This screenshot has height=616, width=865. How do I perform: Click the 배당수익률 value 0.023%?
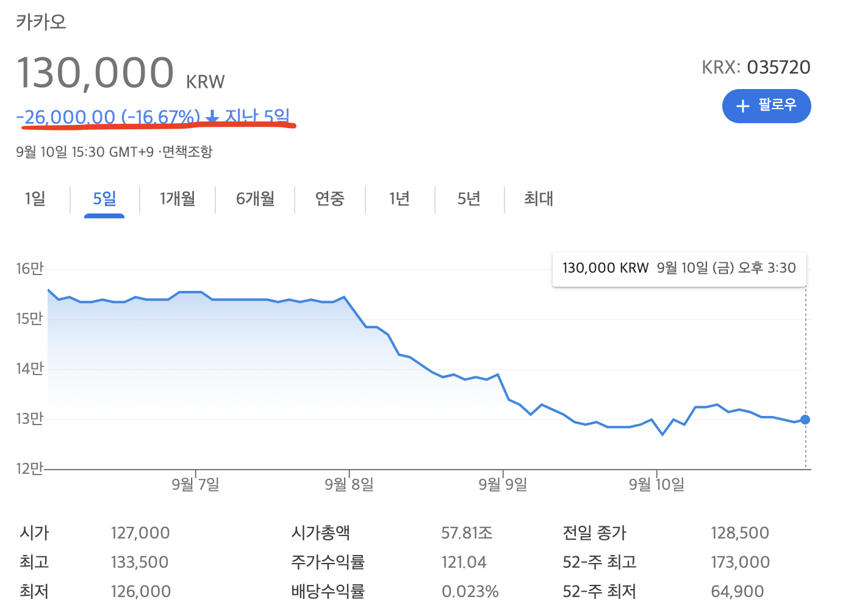tap(470, 592)
